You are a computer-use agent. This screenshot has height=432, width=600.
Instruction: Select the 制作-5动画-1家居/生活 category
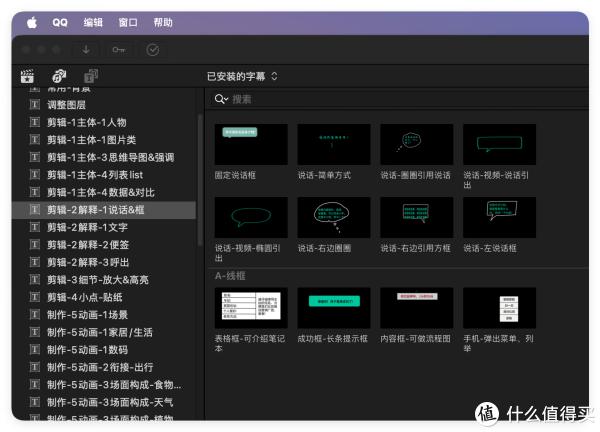coord(104,333)
